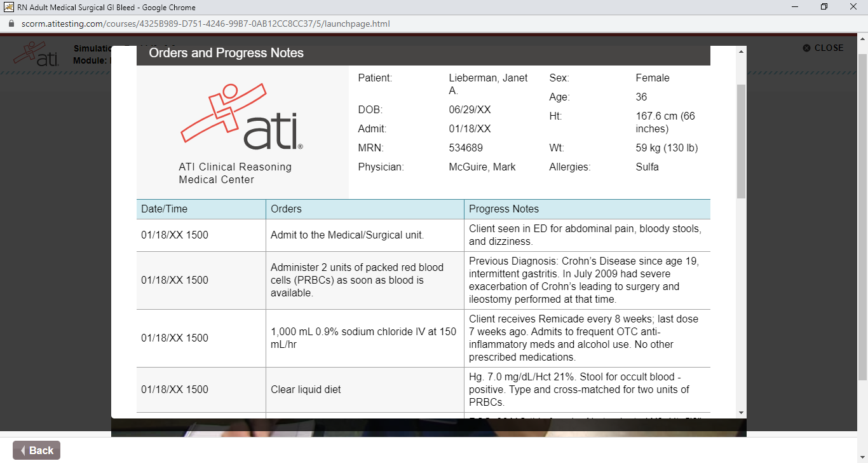Click the height value '167.6 cm (66 inches)'
Image resolution: width=868 pixels, height=463 pixels.
[665, 123]
